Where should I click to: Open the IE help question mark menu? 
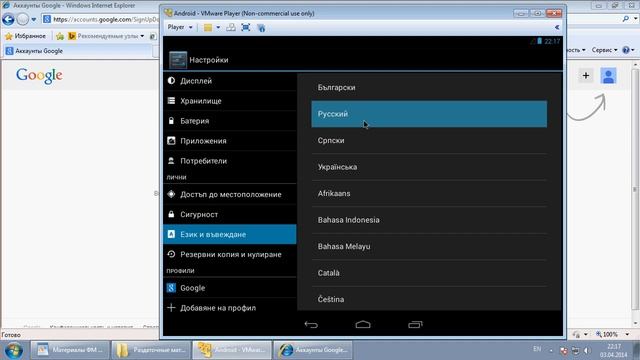628,50
